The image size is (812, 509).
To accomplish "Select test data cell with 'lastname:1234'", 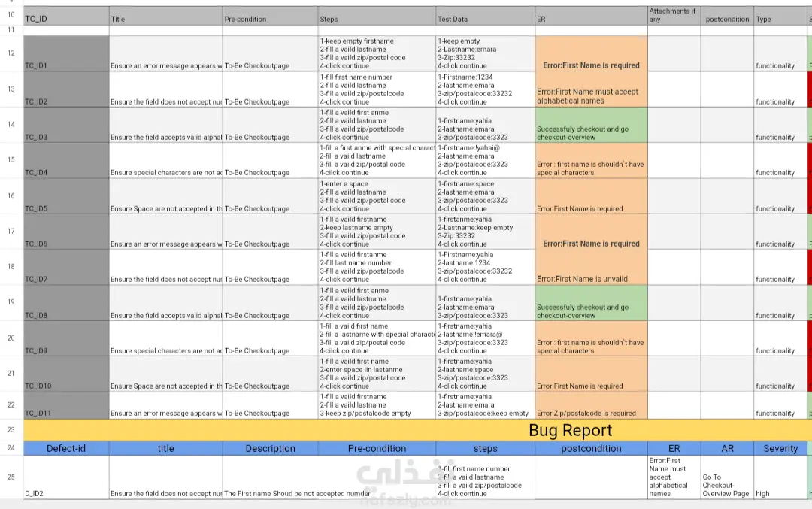I will [x=486, y=267].
